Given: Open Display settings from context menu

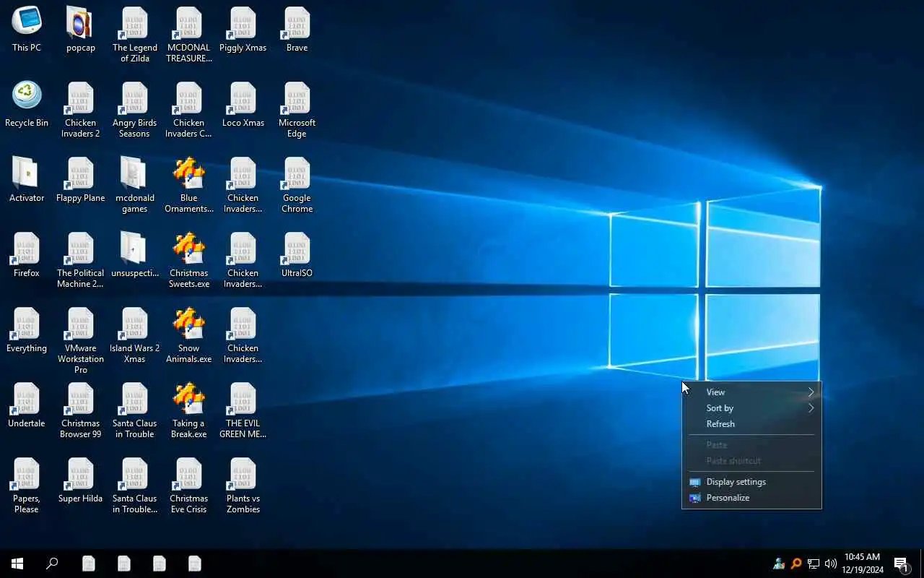Looking at the screenshot, I should point(751,482).
